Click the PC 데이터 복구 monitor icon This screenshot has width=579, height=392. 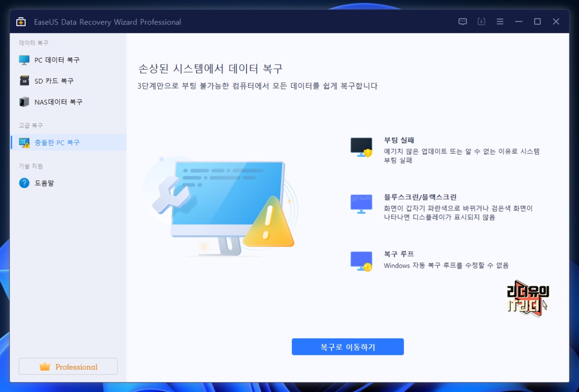(x=24, y=60)
